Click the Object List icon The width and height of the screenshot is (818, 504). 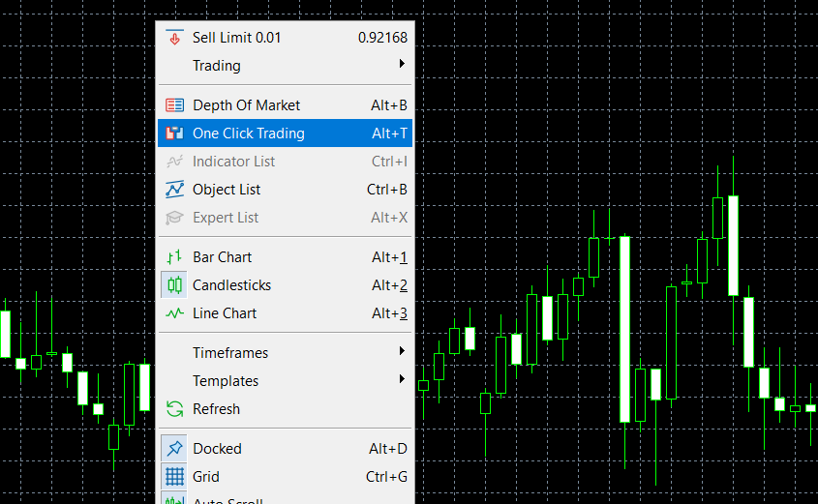(x=174, y=190)
